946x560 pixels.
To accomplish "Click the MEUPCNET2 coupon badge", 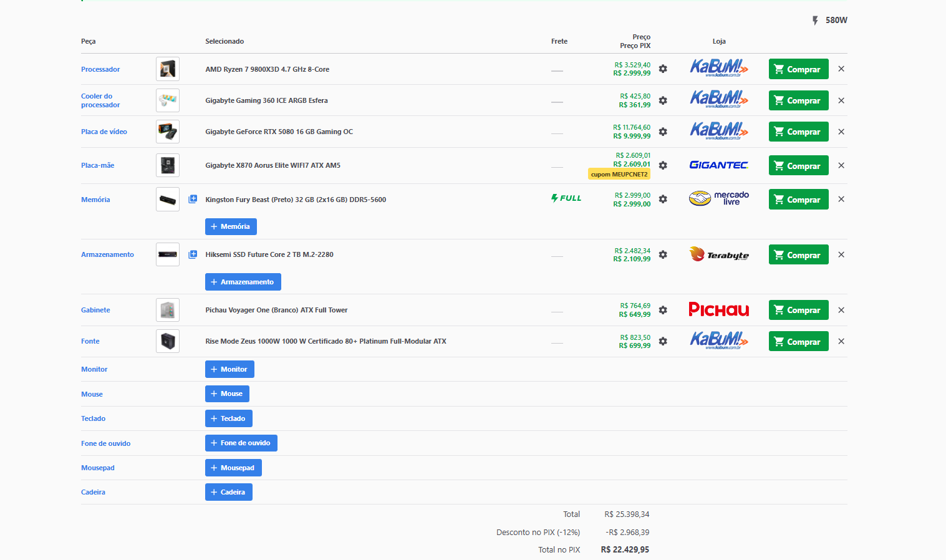I will point(619,175).
